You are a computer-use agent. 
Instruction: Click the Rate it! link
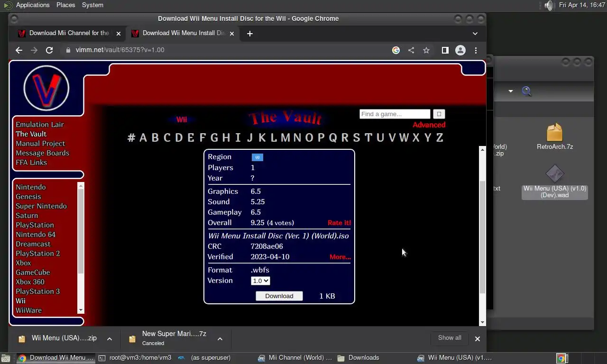(339, 222)
